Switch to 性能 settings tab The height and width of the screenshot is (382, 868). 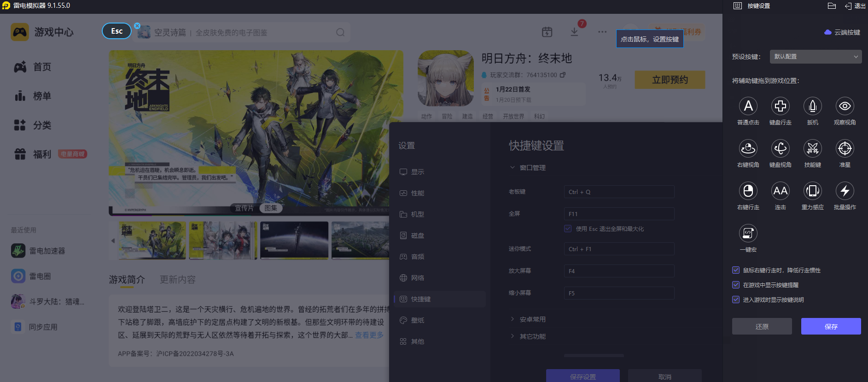click(418, 193)
